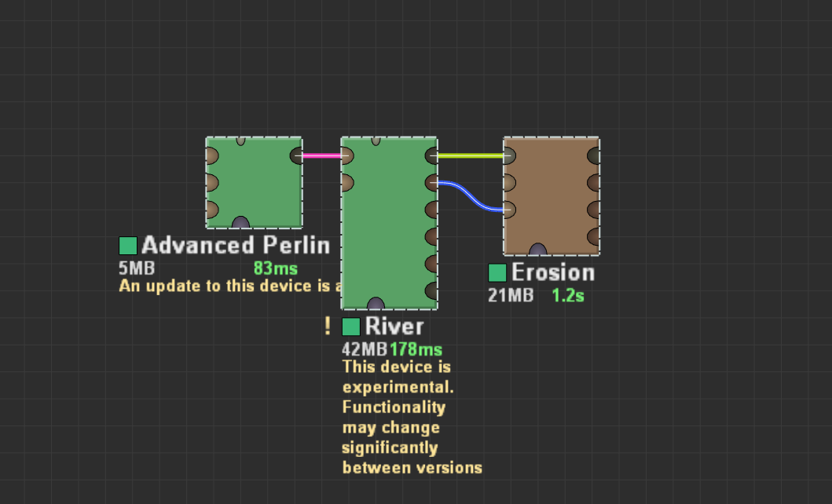The image size is (832, 504).
Task: Expand the truncated update note under Advanced Perlin
Action: tap(228, 286)
